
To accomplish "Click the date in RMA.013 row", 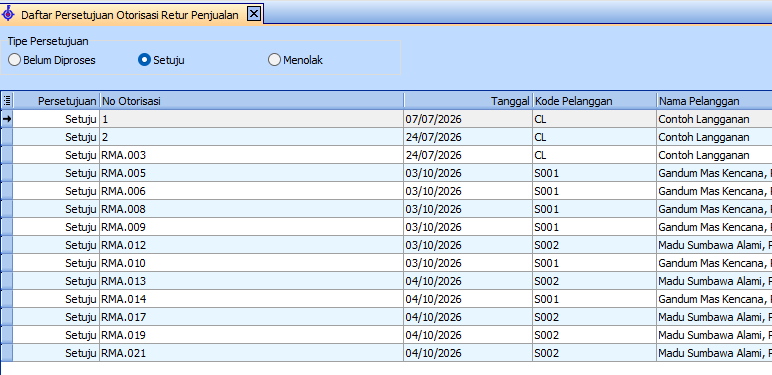I will pyautogui.click(x=468, y=281).
